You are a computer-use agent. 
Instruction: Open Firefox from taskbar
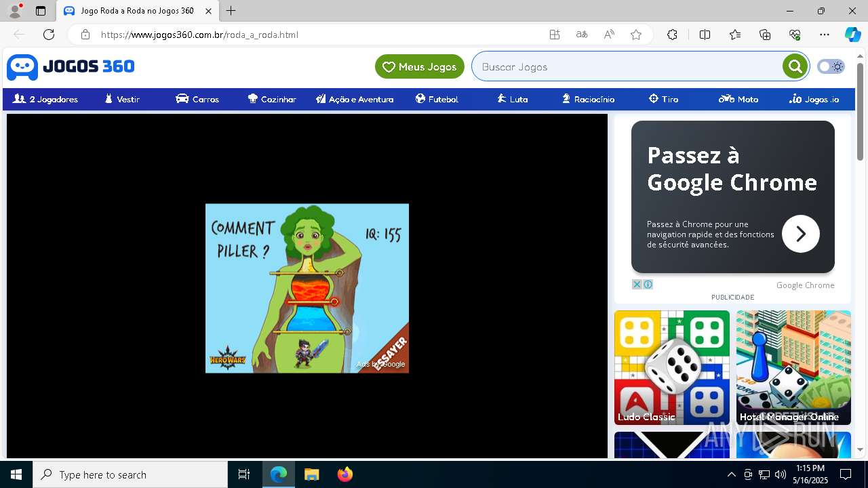(345, 474)
